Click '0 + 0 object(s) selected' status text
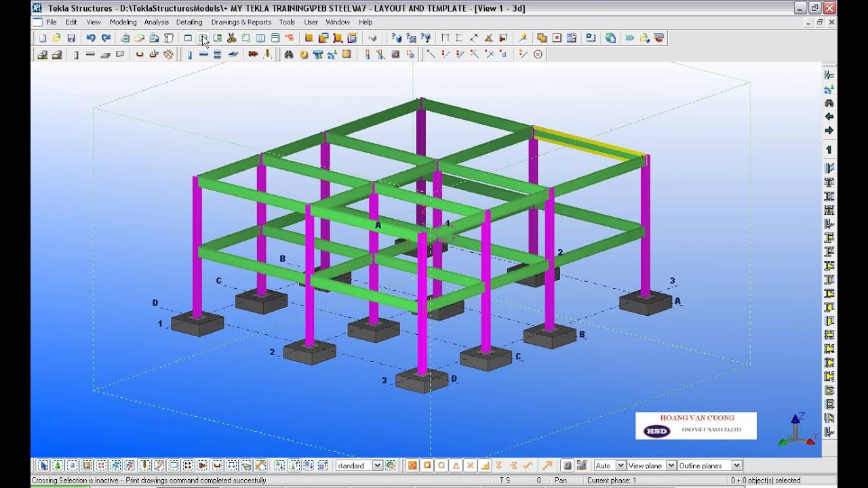868x488 pixels. (766, 481)
